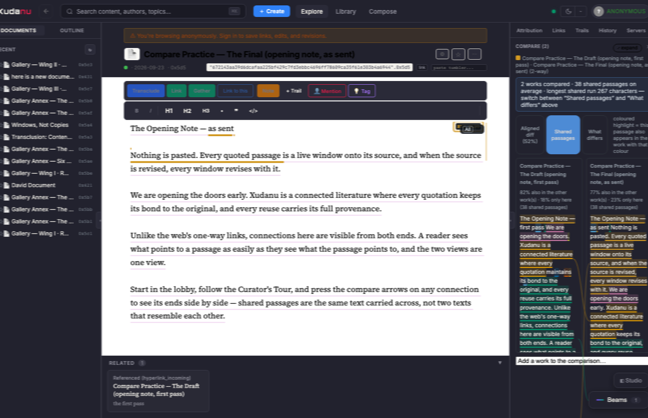Click the document type icon beside the title

click(x=132, y=54)
